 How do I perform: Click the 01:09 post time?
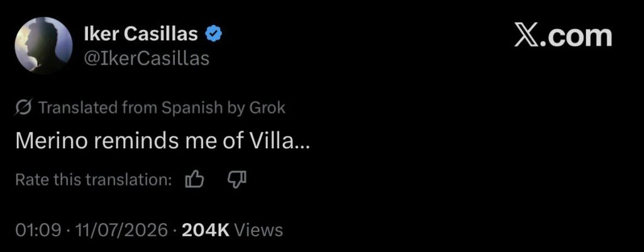(38, 230)
